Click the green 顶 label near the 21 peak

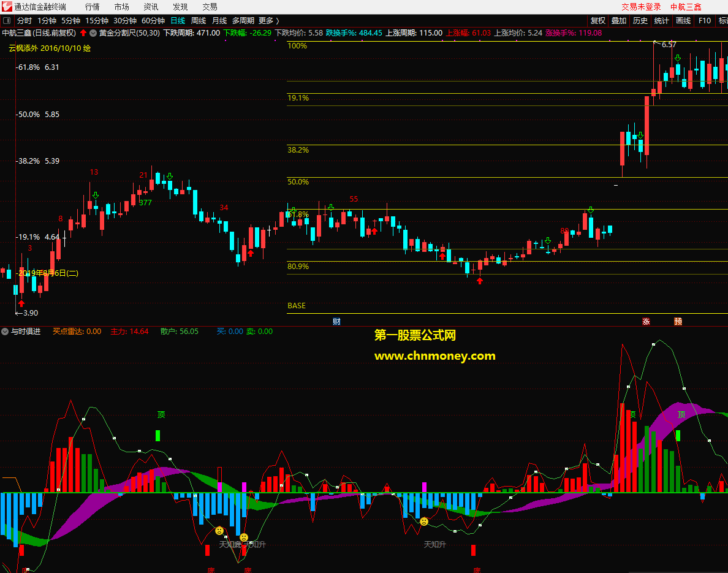(x=161, y=414)
